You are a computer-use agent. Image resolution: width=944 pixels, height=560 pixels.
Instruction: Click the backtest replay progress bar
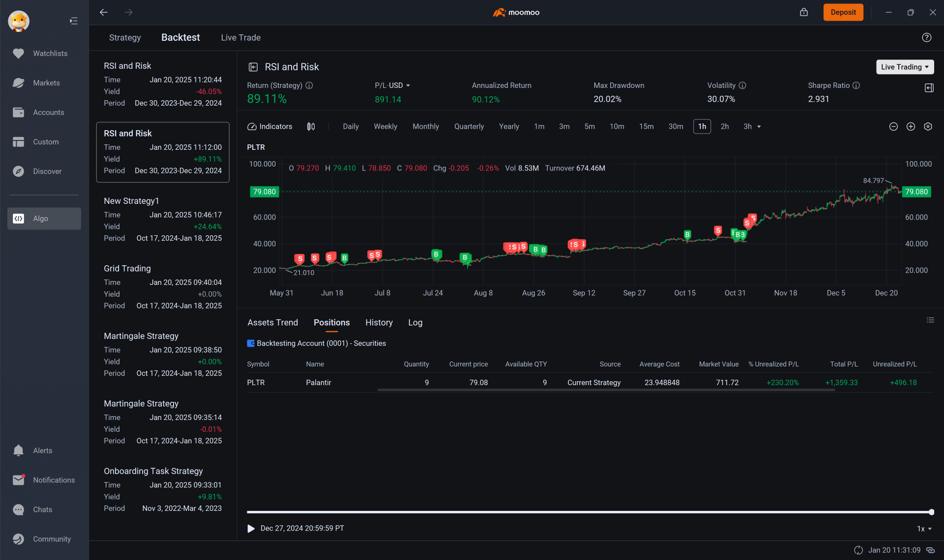tap(589, 512)
